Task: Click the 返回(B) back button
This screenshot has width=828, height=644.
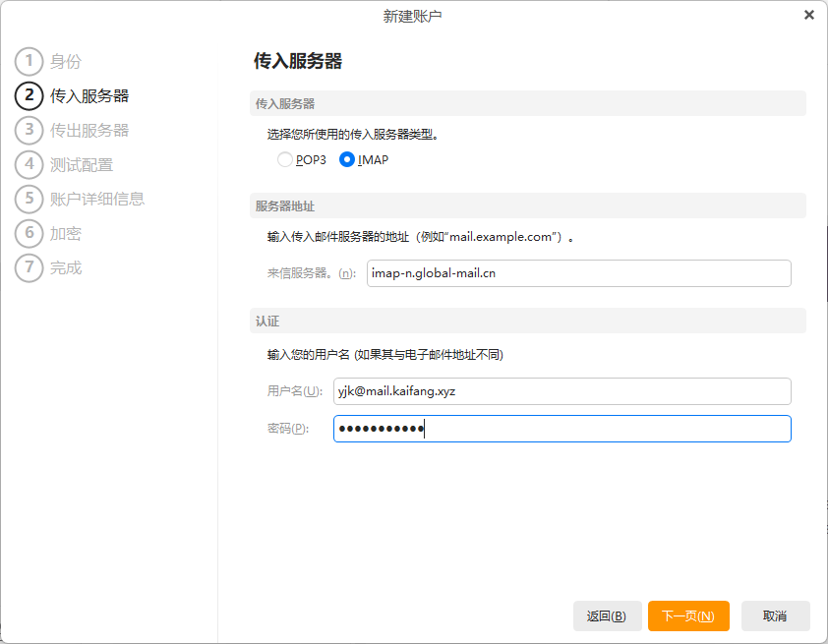Action: coord(608,616)
